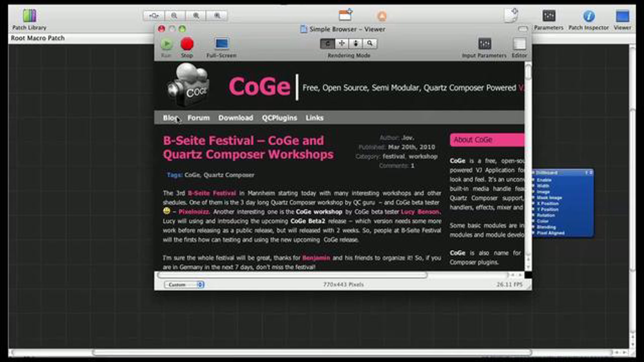
Task: Click the zoom-to-fit magnifier in the editor toolbar
Action: point(217,16)
